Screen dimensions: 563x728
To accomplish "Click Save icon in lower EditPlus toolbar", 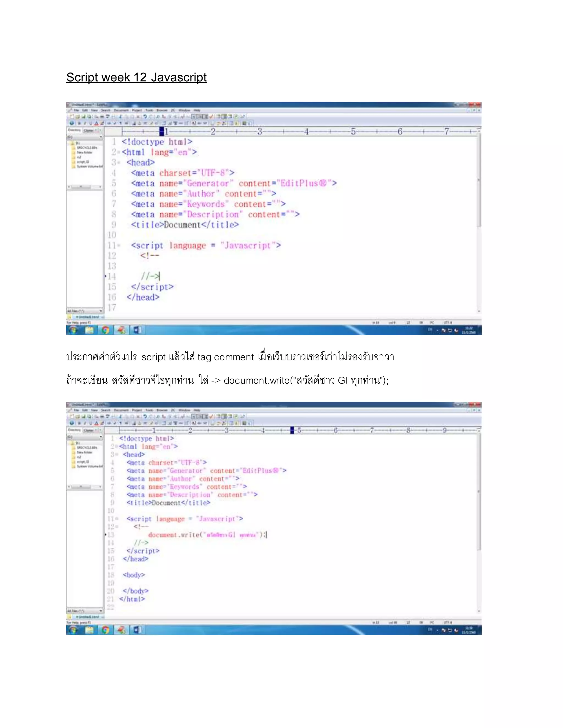I will click(83, 417).
